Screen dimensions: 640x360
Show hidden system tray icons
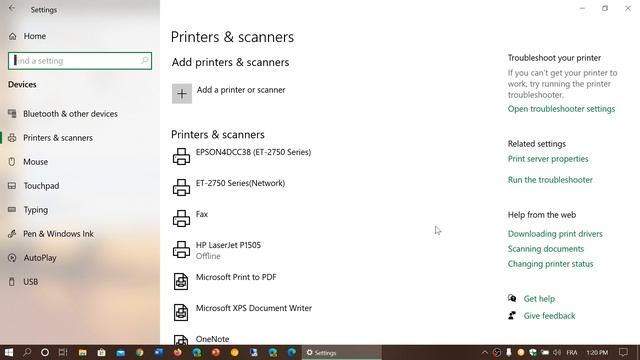(484, 352)
